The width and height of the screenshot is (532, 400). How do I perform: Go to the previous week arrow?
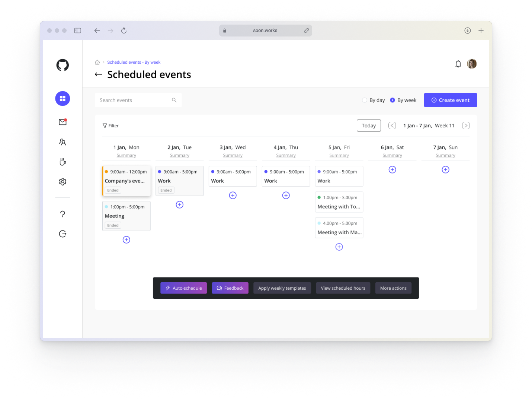point(392,126)
